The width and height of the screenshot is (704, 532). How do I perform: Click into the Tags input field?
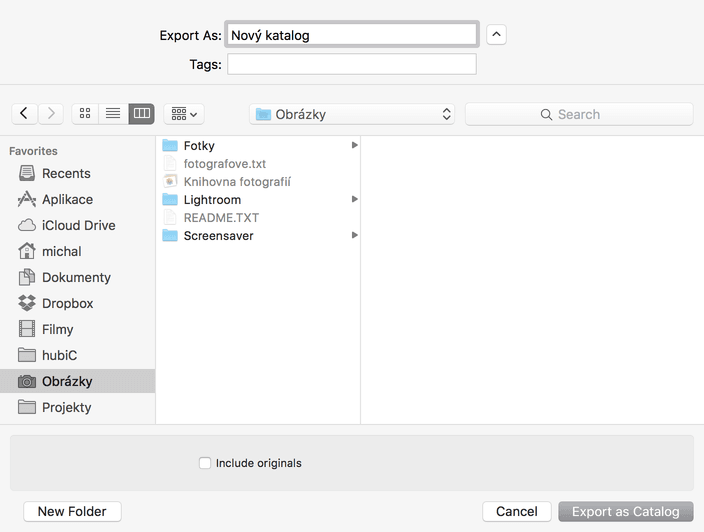pyautogui.click(x=352, y=64)
